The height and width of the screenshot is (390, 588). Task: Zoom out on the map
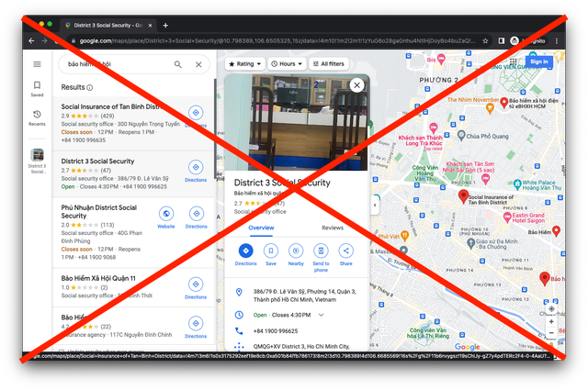[x=551, y=333]
